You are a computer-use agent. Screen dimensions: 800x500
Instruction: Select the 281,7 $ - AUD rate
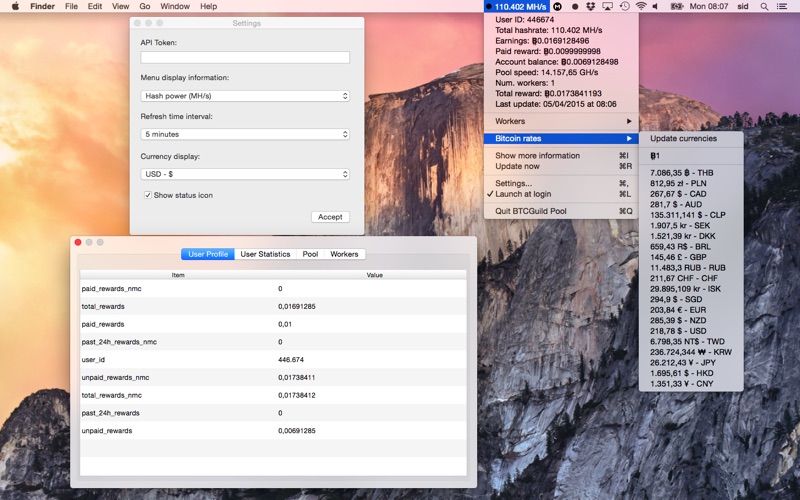coord(691,205)
